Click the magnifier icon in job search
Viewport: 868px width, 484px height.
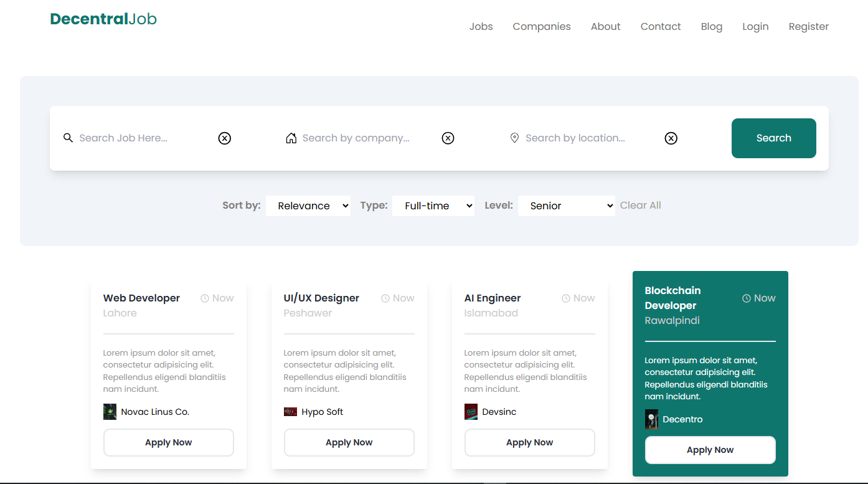[x=68, y=138]
